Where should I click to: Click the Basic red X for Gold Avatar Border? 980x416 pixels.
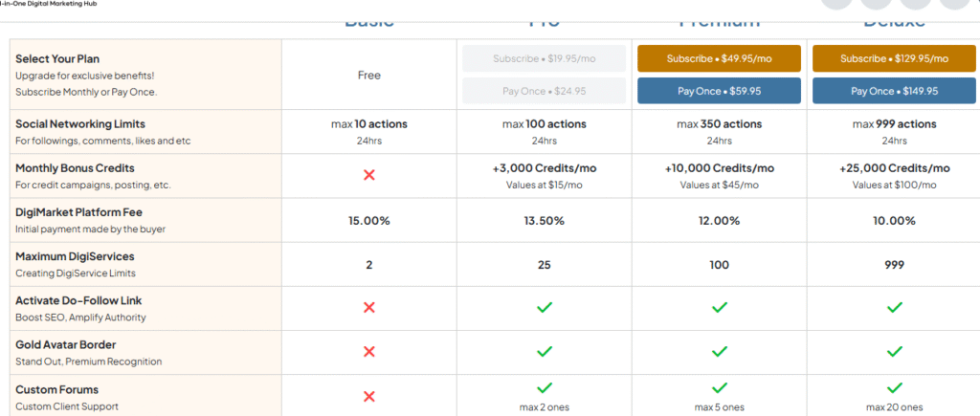pyautogui.click(x=369, y=352)
